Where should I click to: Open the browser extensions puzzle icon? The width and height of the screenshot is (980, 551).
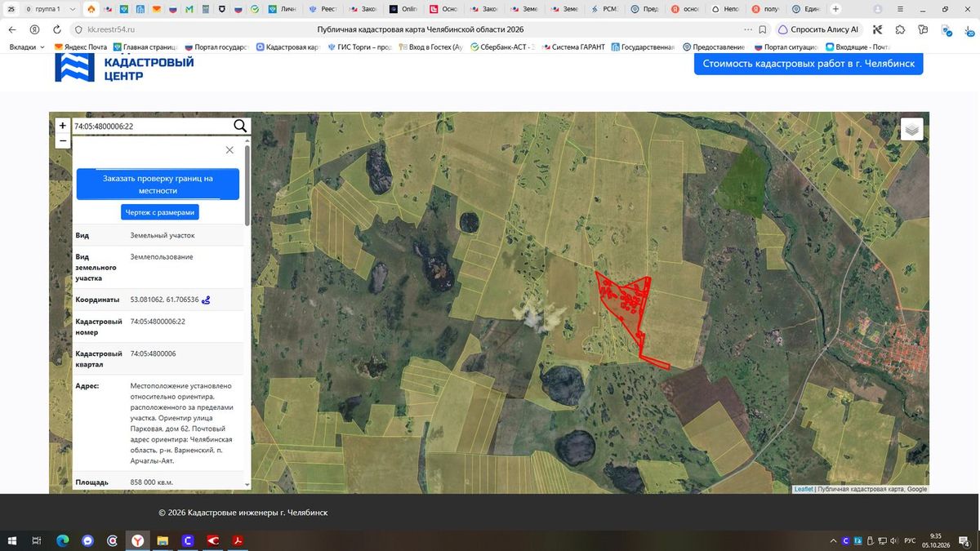[900, 29]
